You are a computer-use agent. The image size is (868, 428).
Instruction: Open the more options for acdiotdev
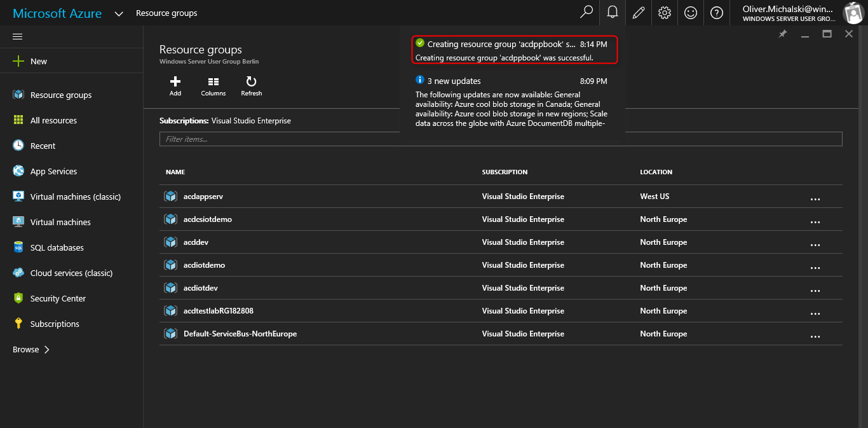point(815,291)
